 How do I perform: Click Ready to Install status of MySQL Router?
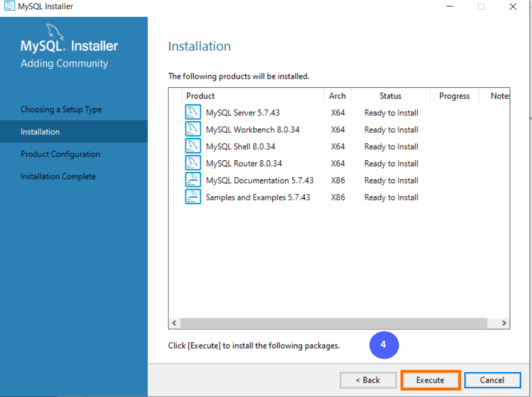[x=391, y=164]
